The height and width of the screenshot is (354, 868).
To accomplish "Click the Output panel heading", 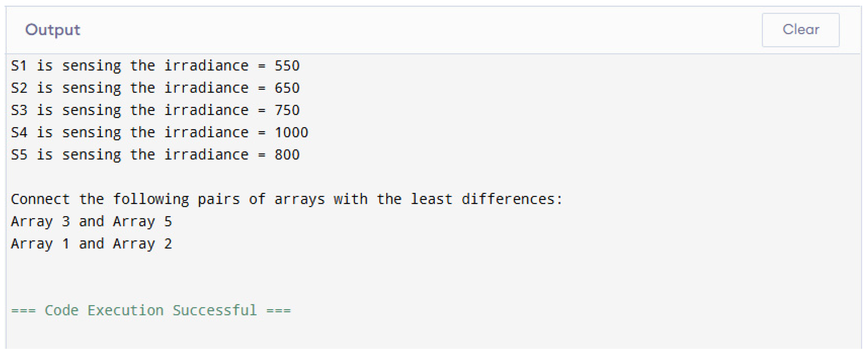I will coord(53,30).
